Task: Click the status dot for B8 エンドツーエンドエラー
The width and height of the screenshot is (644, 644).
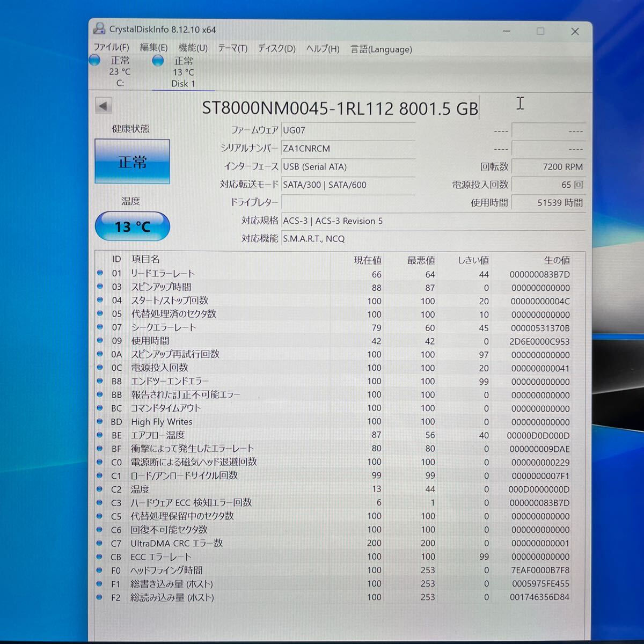Action: point(99,380)
